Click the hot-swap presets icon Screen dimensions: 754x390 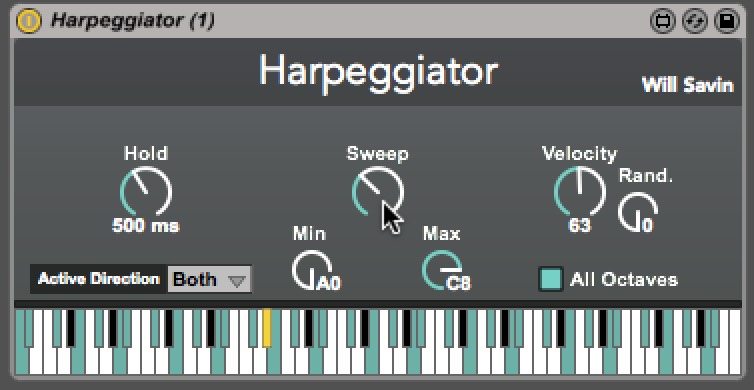coord(695,22)
